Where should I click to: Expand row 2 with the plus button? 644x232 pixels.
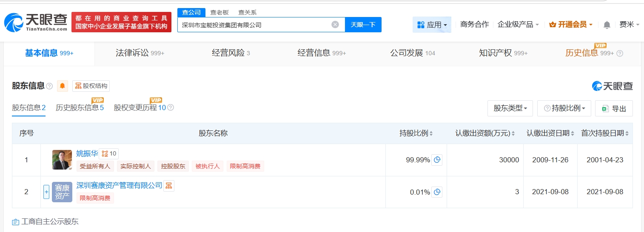46,192
